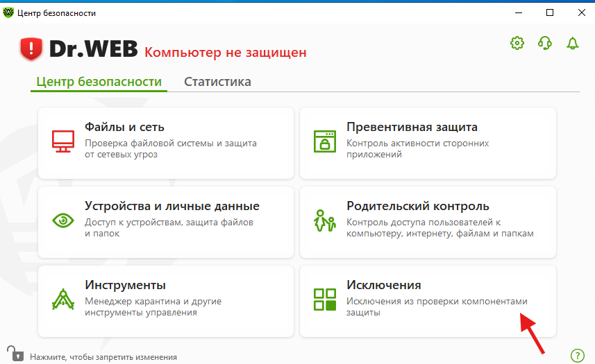The image size is (595, 364).
Task: Click the compass Tools icon
Action: pos(63,300)
